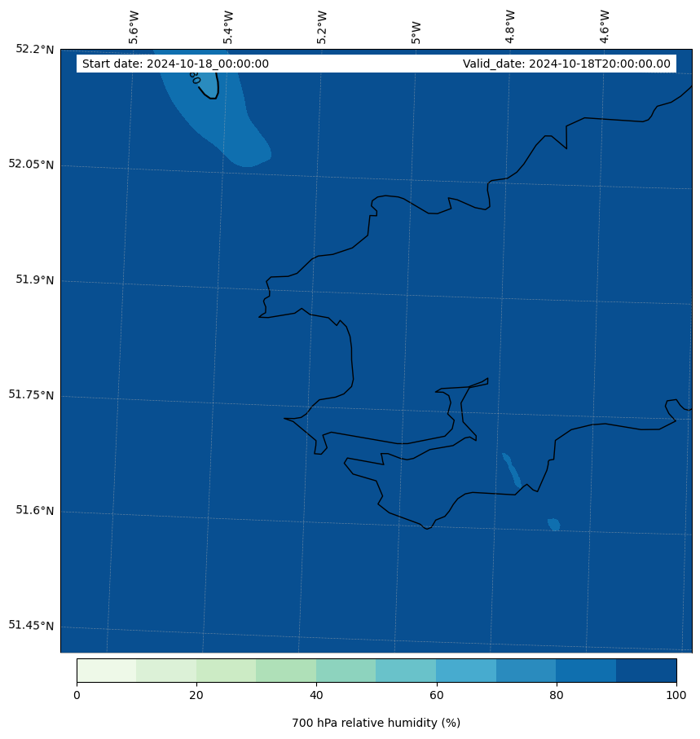Click the 51.9°N latitude label
The width and height of the screenshot is (700, 739).
coord(35,279)
